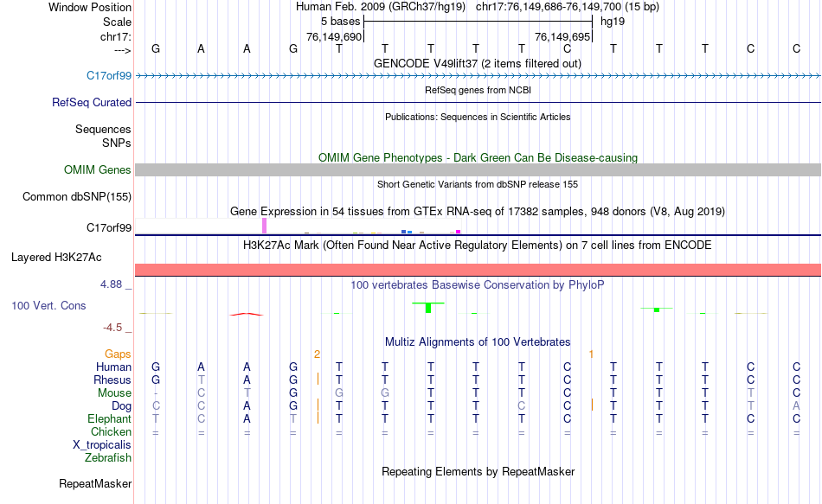
Task: Click the Short Genetic Variants dbSNP title
Action: click(478, 184)
